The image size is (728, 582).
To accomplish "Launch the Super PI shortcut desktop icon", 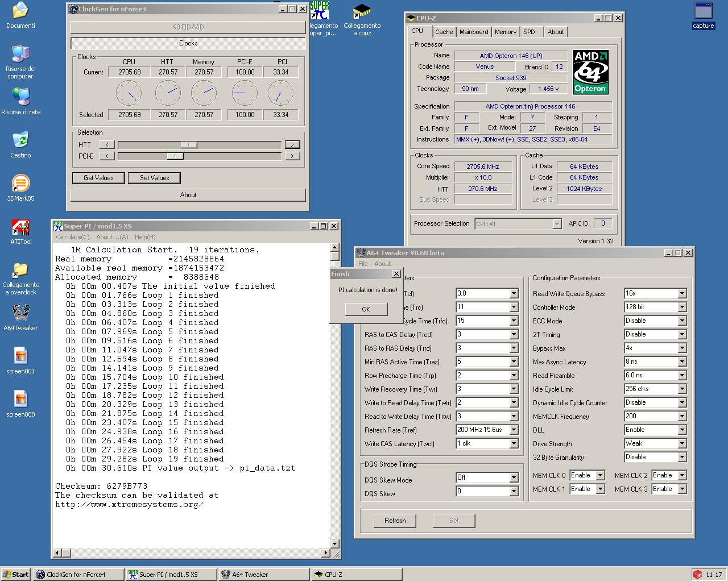I will tap(320, 10).
